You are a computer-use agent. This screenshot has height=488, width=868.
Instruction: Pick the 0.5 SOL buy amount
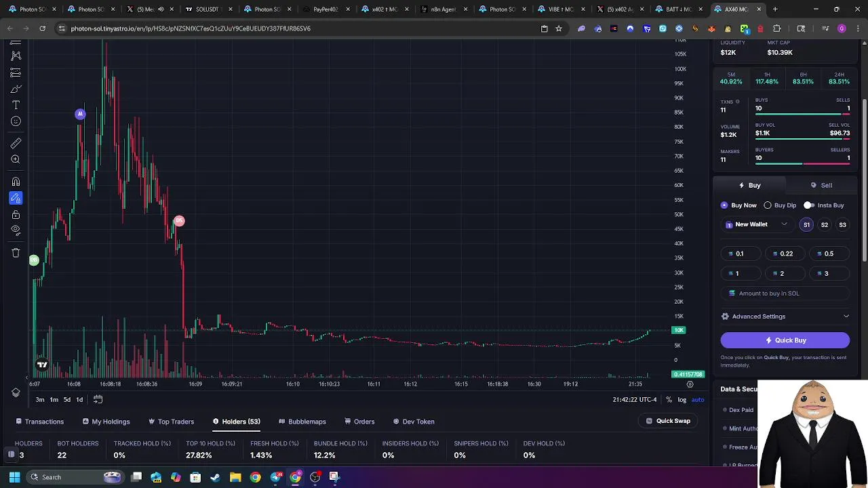(x=828, y=253)
